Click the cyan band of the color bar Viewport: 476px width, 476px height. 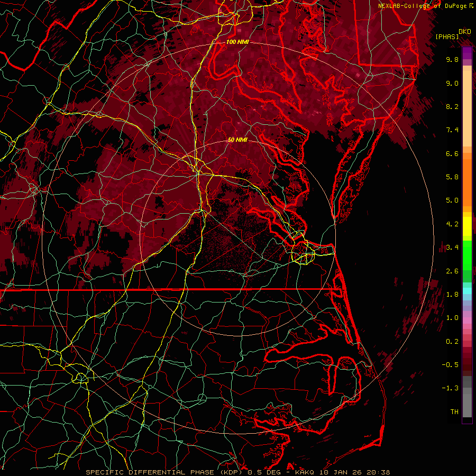pyautogui.click(x=467, y=291)
